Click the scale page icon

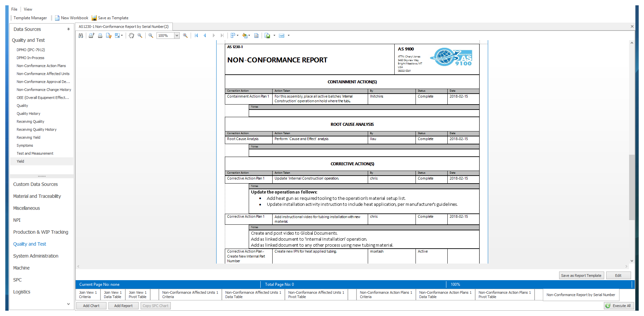pos(117,36)
